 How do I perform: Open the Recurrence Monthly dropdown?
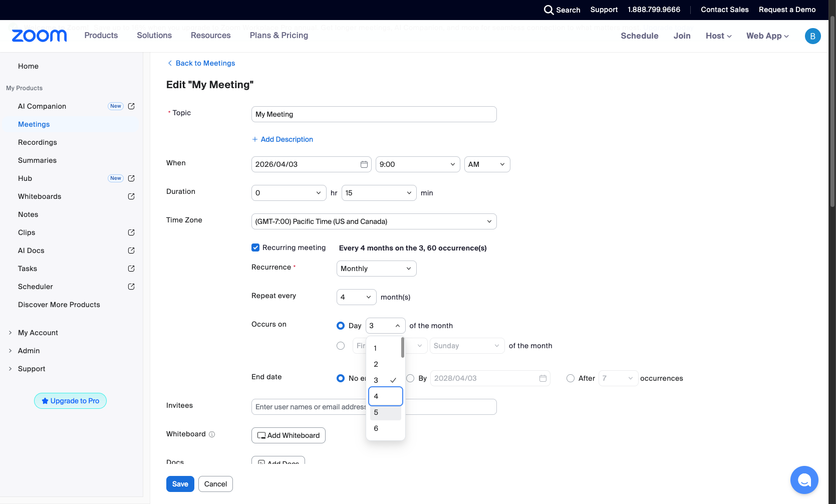pos(377,269)
